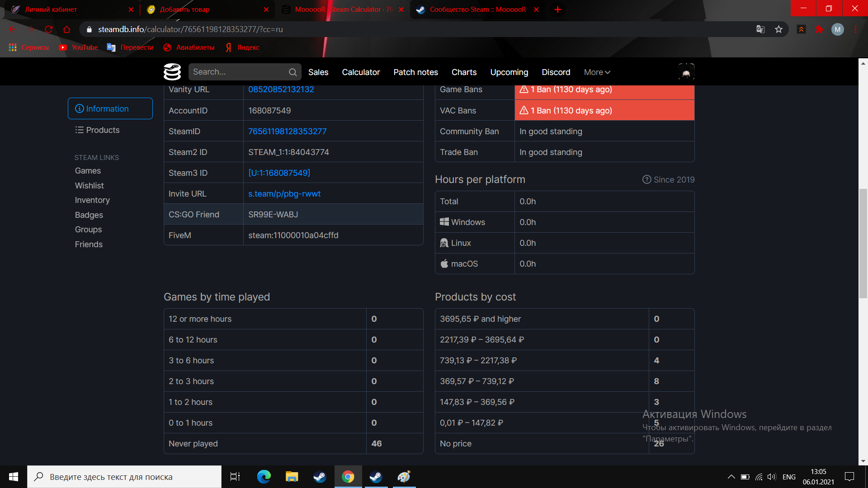Click Vanity URL link 08520852132132

pos(281,89)
